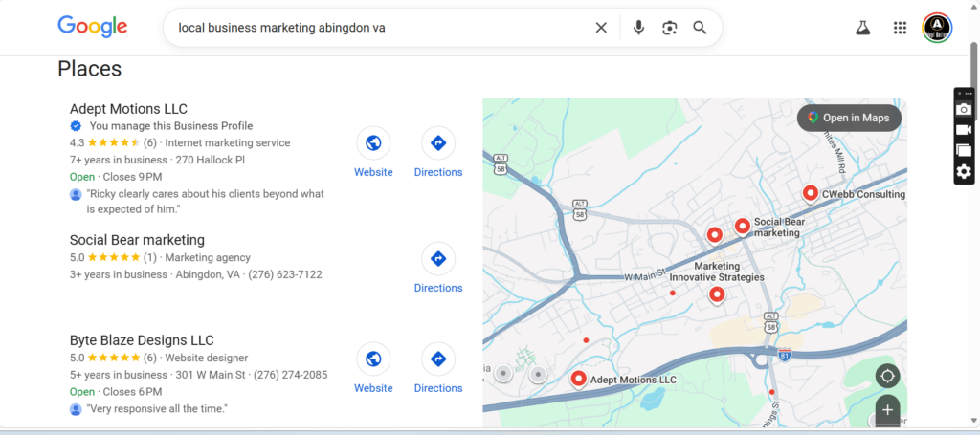Clear the search box with X icon

coord(601,28)
